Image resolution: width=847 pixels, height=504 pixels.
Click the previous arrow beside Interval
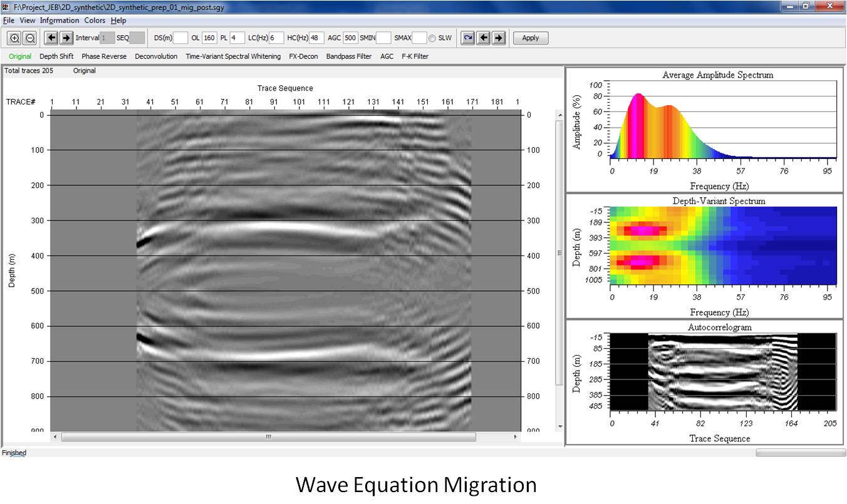[x=52, y=38]
